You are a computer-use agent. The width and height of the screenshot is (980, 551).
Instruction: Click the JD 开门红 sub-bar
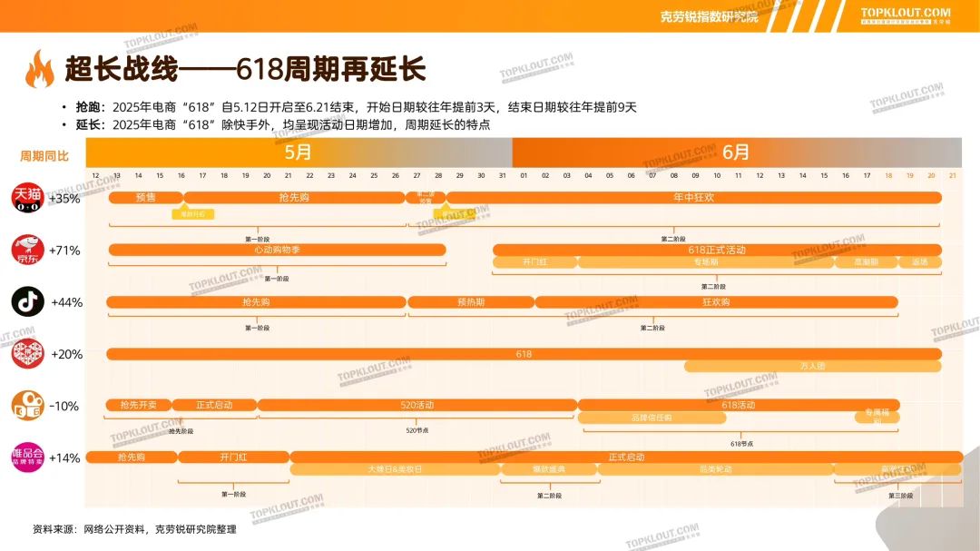coord(535,262)
